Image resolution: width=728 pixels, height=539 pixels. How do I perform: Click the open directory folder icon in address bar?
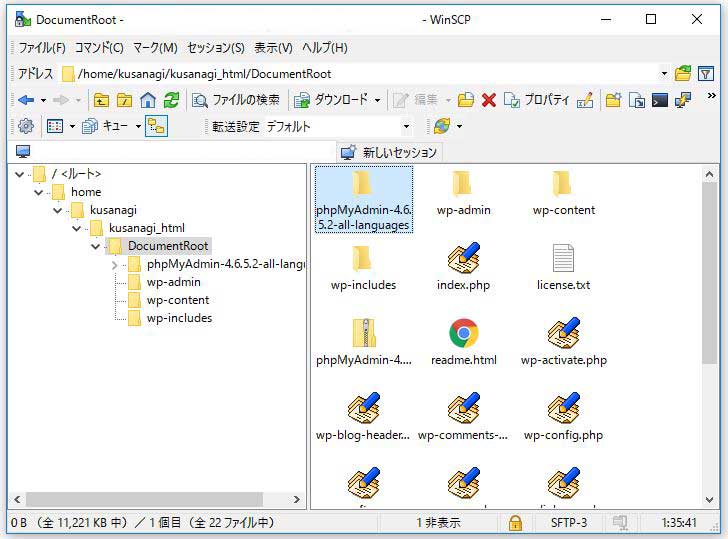click(683, 73)
